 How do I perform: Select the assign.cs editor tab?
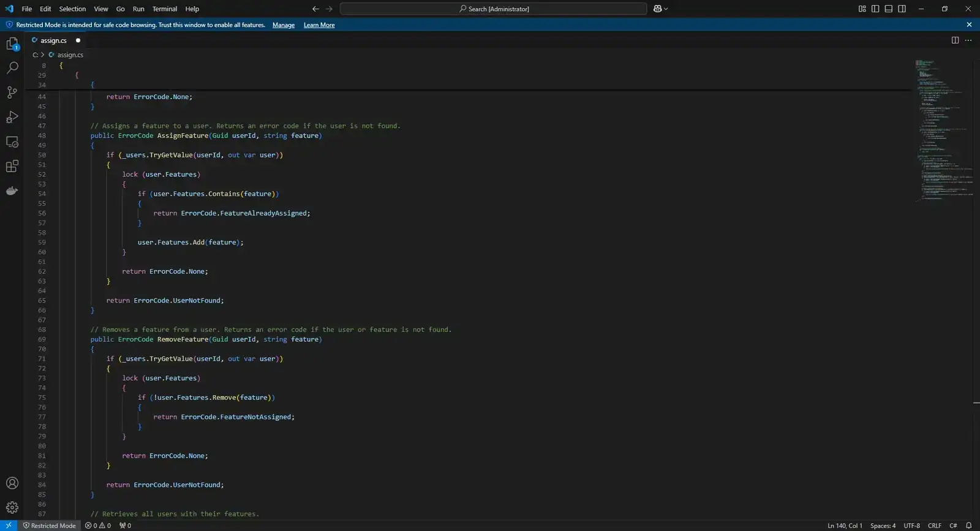click(53, 40)
